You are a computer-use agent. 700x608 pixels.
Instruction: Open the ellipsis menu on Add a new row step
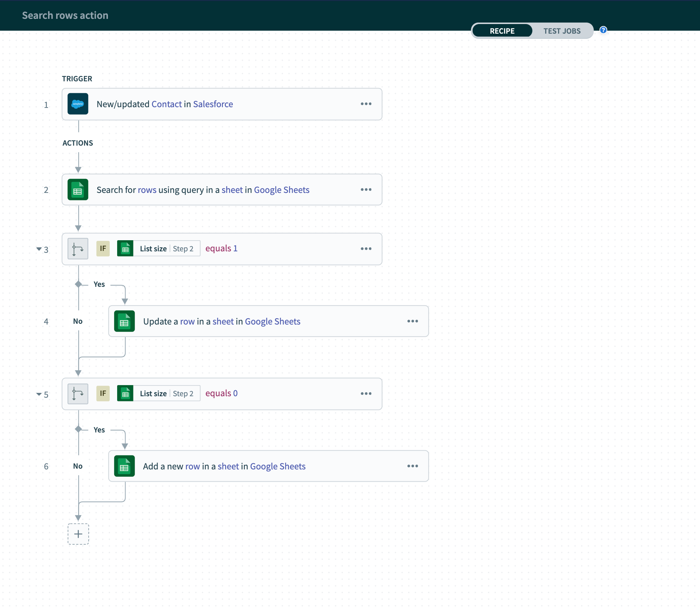pyautogui.click(x=412, y=466)
